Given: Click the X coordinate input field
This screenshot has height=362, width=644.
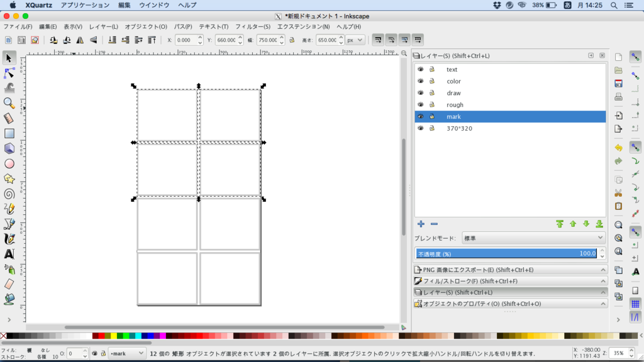Looking at the screenshot, I should click(x=186, y=40).
